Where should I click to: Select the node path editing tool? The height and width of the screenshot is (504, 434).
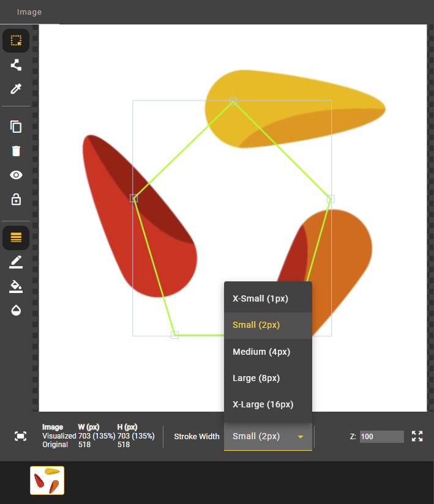click(16, 65)
